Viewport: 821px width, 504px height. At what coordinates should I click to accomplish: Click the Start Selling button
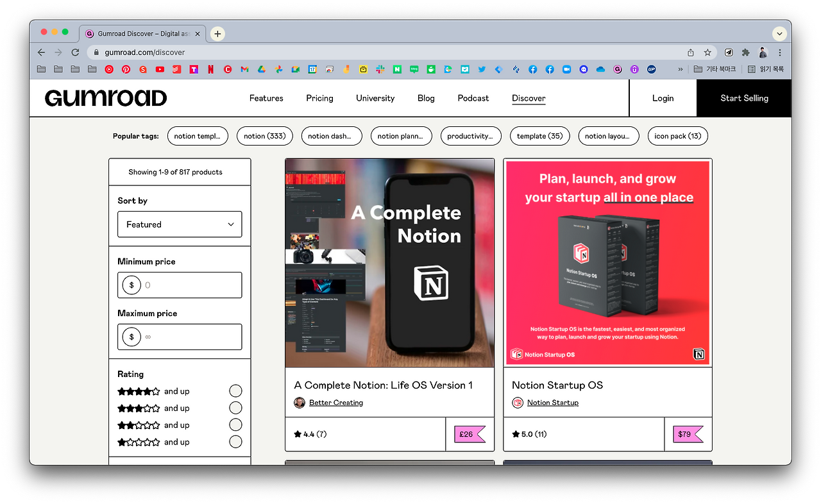pyautogui.click(x=744, y=98)
